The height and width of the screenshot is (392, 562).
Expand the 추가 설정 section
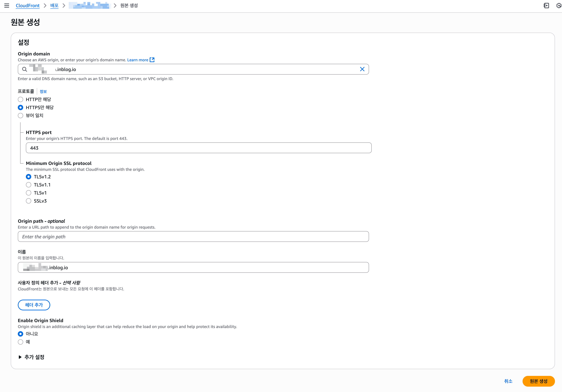[x=31, y=357]
